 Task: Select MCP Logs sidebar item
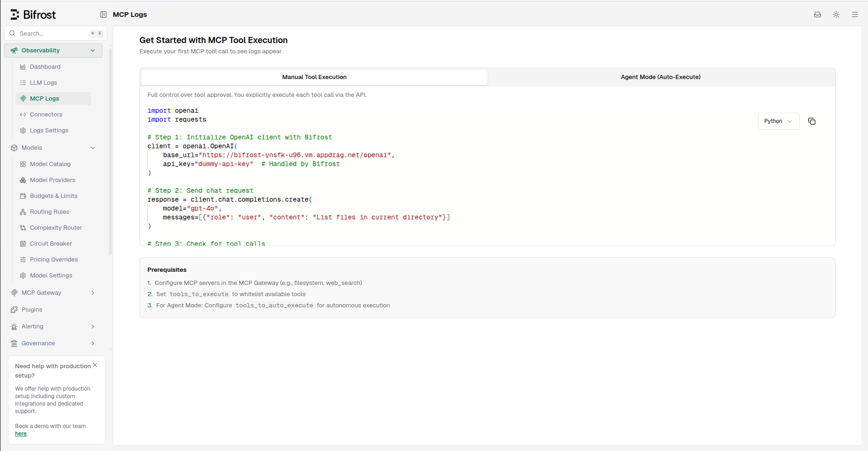click(53, 99)
